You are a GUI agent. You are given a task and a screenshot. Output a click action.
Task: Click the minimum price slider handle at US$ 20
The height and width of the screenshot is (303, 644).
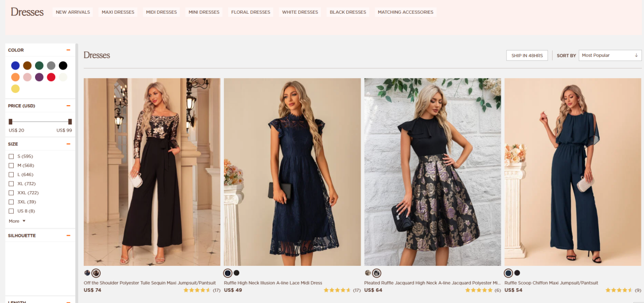(10, 122)
